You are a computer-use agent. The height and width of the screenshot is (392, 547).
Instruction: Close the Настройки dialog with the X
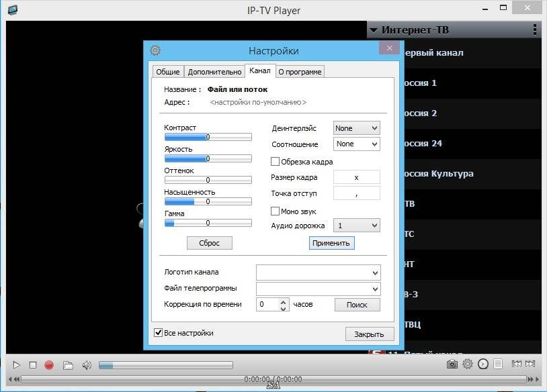pos(390,48)
